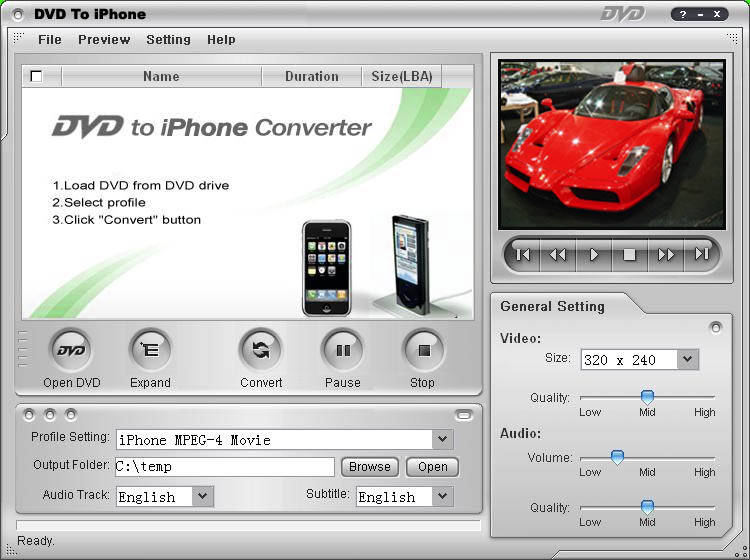Click the round icon left of the DVD To iPhone title
750x560 pixels.
pos(18,15)
